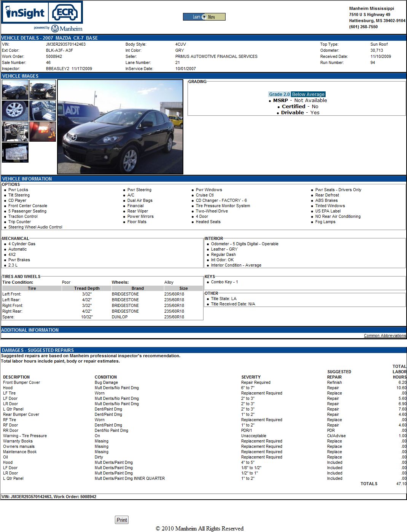
Task: Click the Rear Bumper Cover description
Action: [21, 414]
